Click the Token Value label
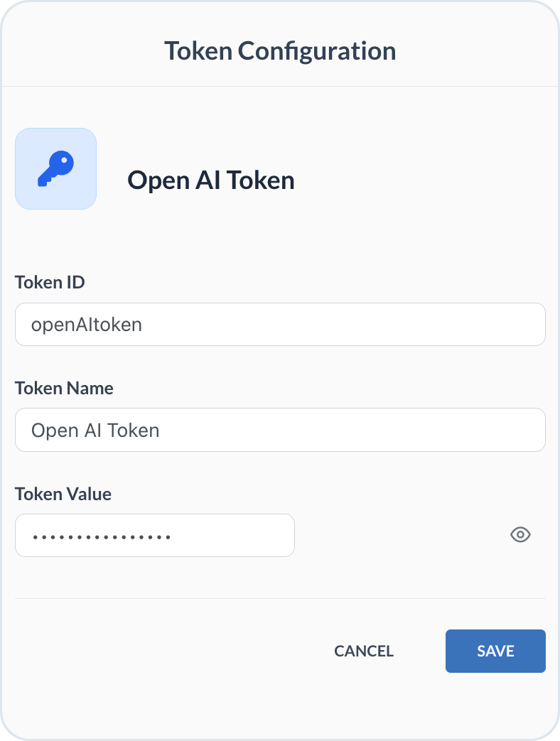The image size is (560, 741). pyautogui.click(x=63, y=494)
